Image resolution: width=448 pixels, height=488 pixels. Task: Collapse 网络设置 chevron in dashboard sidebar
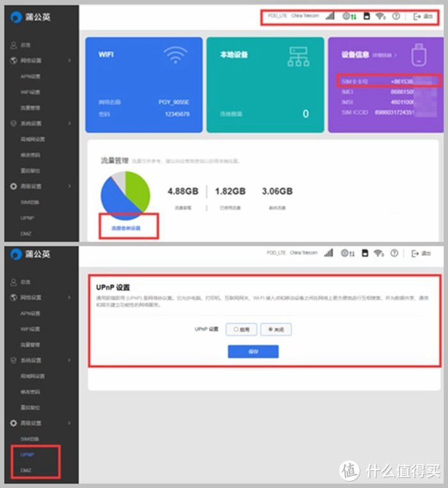(x=69, y=60)
